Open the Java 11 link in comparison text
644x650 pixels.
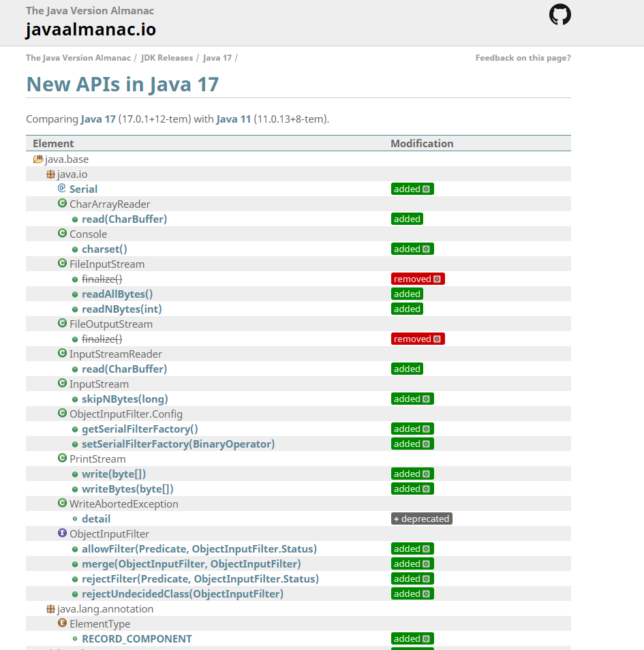click(234, 119)
